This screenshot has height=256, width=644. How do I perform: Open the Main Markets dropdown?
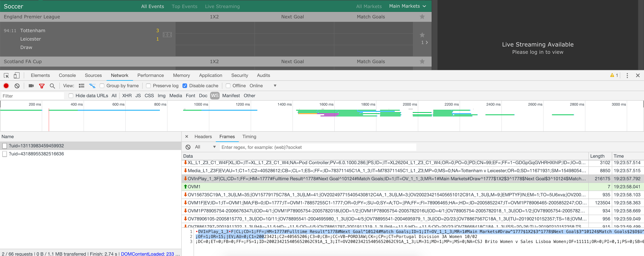407,6
